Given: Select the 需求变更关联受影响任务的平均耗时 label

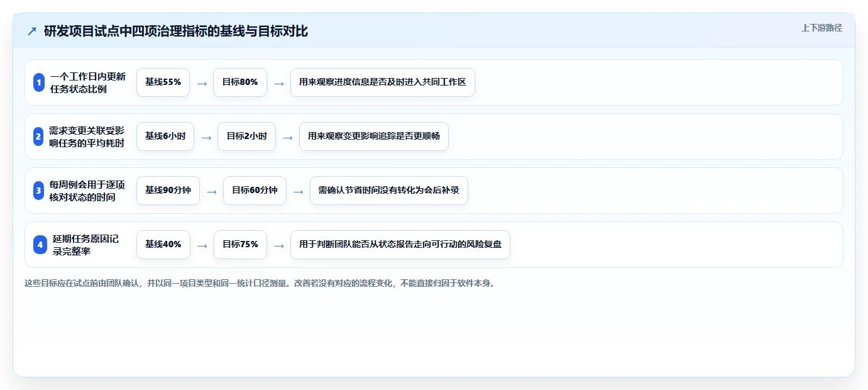Looking at the screenshot, I should [87, 136].
